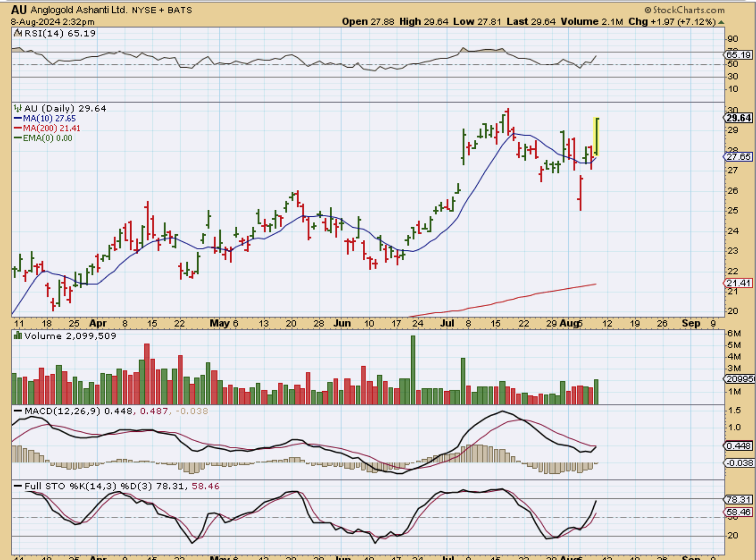Click the Jun label on price chart date axis
This screenshot has height=560, width=756.
(x=342, y=323)
